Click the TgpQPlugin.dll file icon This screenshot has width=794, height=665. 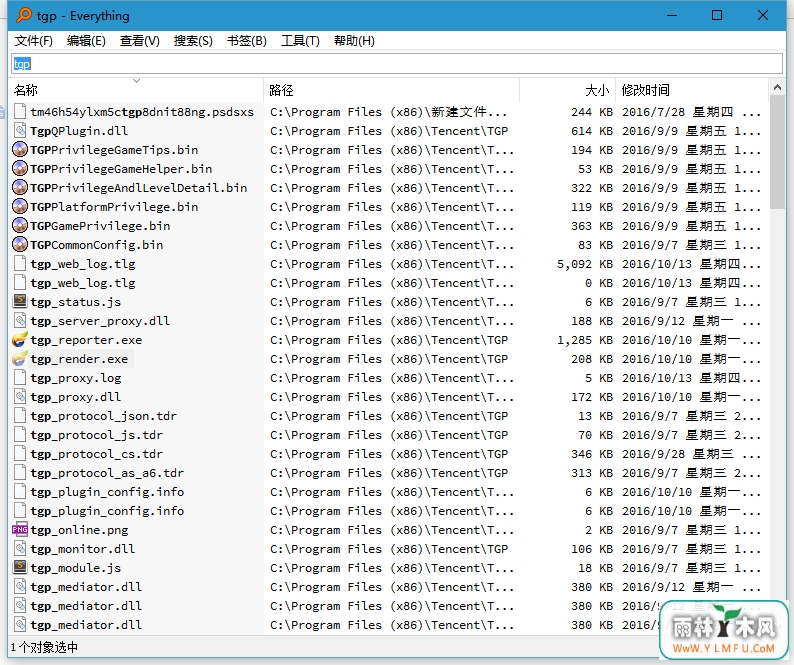[20, 131]
